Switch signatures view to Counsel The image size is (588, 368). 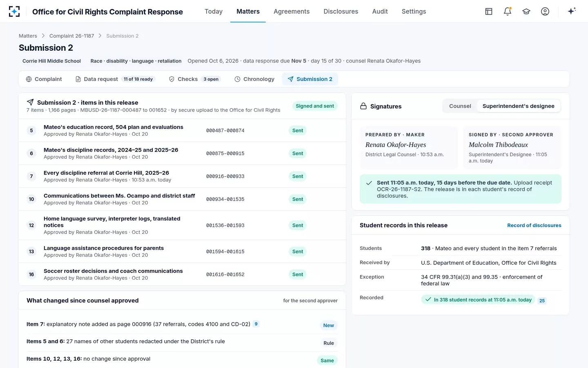tap(460, 106)
